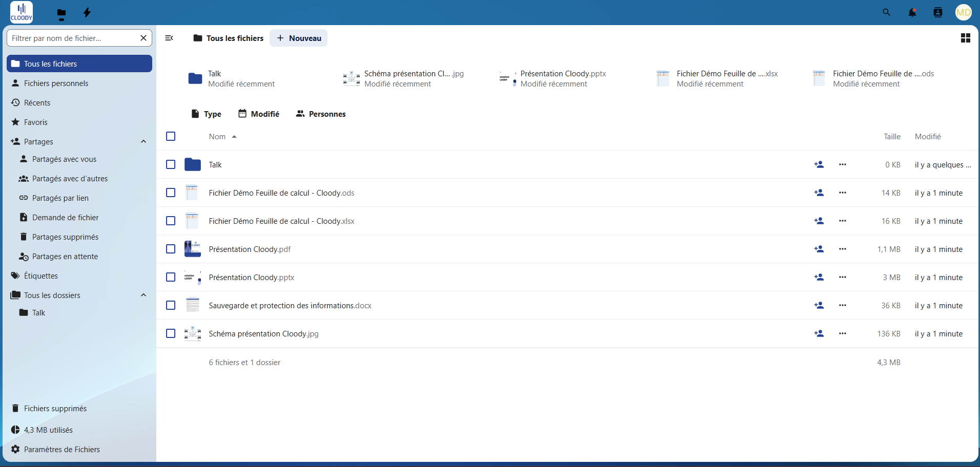
Task: Open Partagés avec d'autres
Action: pos(84,178)
